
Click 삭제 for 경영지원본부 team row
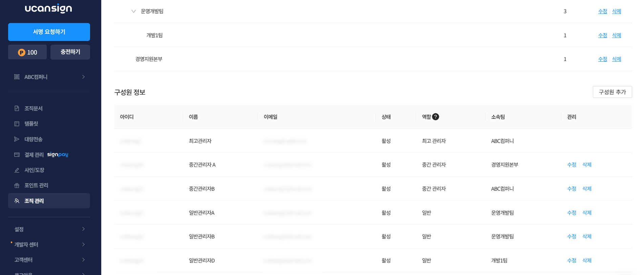[x=617, y=59]
